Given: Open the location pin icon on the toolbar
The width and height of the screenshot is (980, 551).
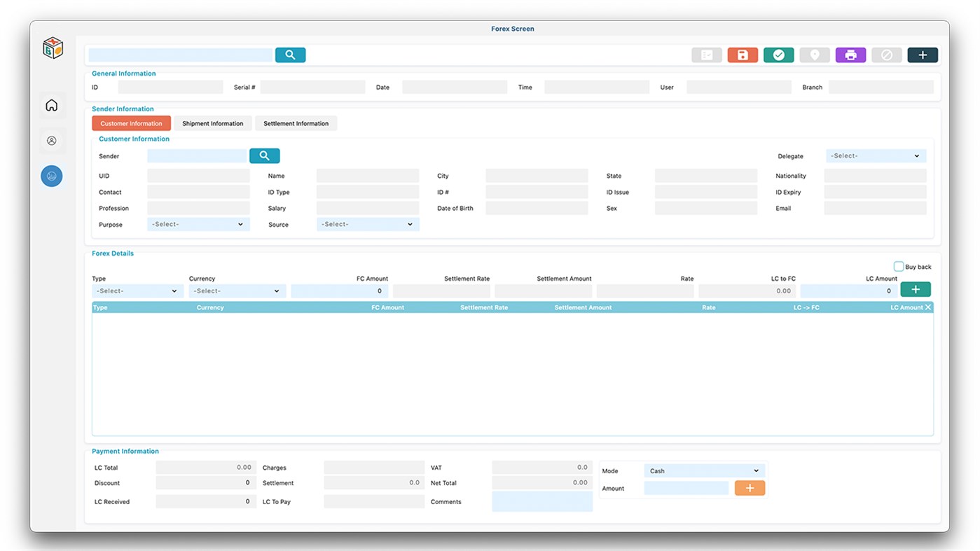Looking at the screenshot, I should coord(815,55).
